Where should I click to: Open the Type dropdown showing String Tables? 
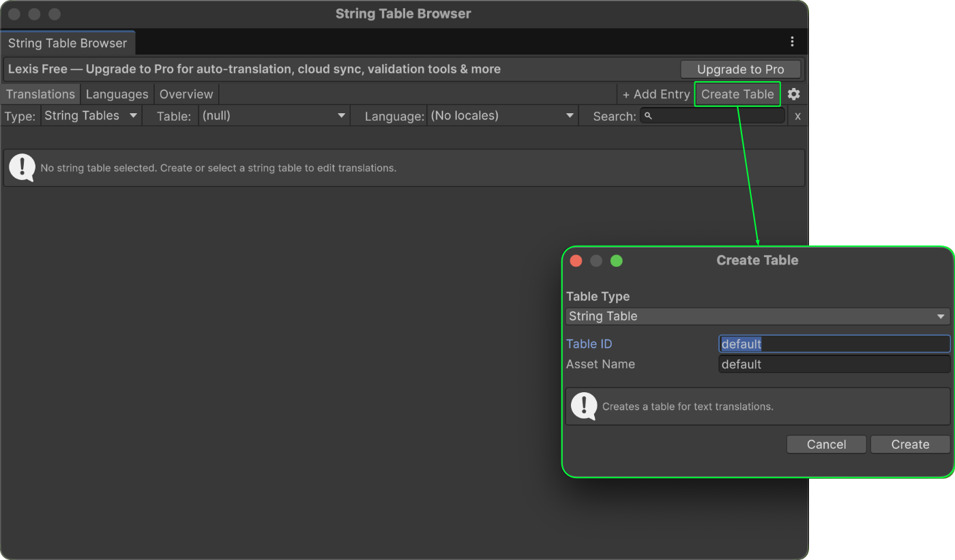pyautogui.click(x=90, y=115)
